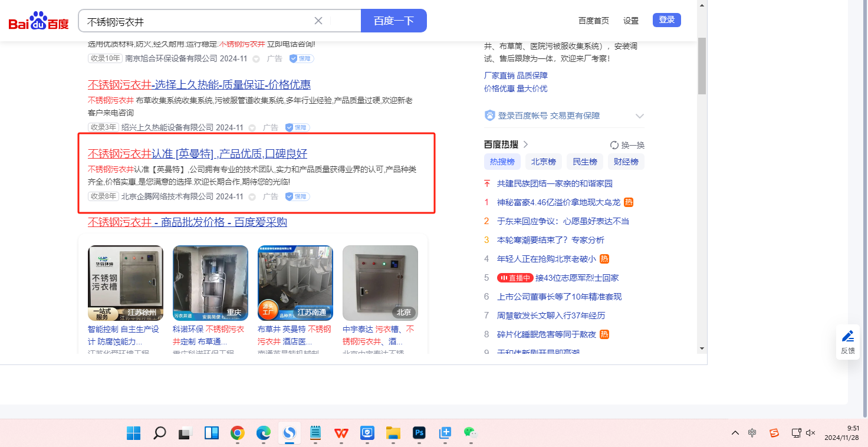The image size is (868, 447).
Task: Open WPS Office from the taskbar
Action: [x=341, y=433]
